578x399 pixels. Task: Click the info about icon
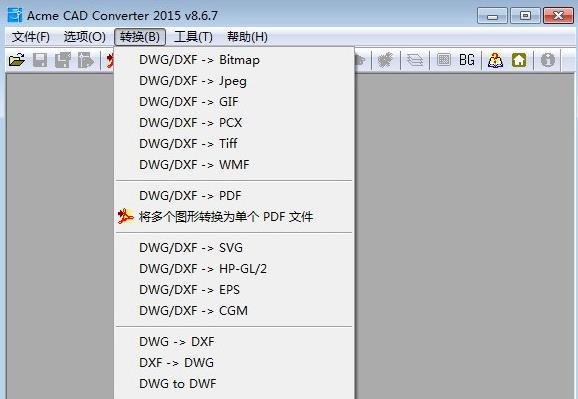tap(548, 60)
